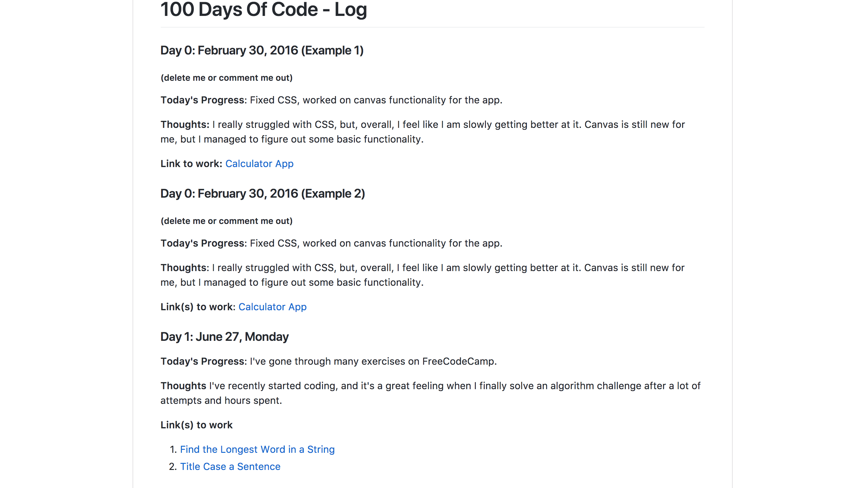
Task: Open the Calculator App link under Example 2
Action: point(272,307)
